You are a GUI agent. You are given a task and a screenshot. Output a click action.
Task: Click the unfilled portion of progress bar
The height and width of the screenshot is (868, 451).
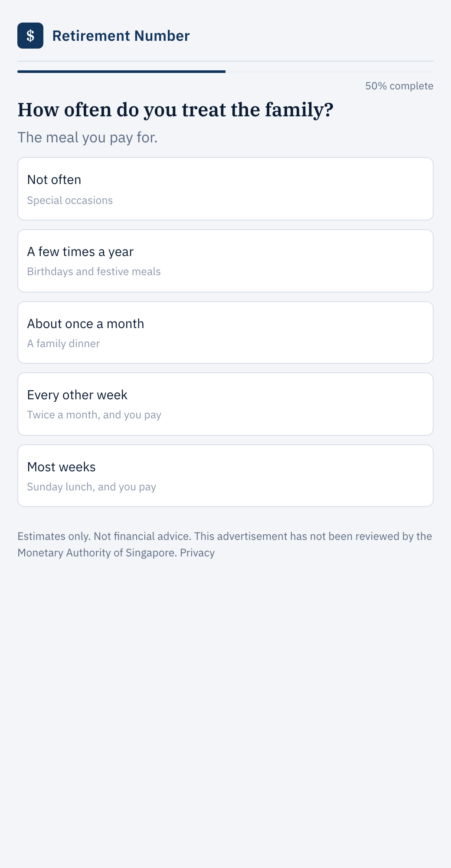click(330, 71)
